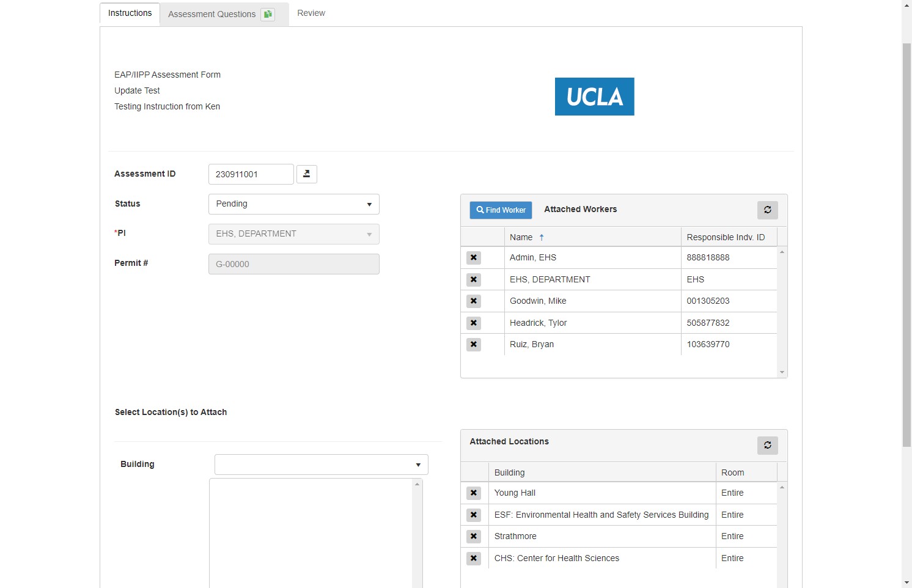Open the Status dropdown showing Pending
912x588 pixels.
pos(294,204)
